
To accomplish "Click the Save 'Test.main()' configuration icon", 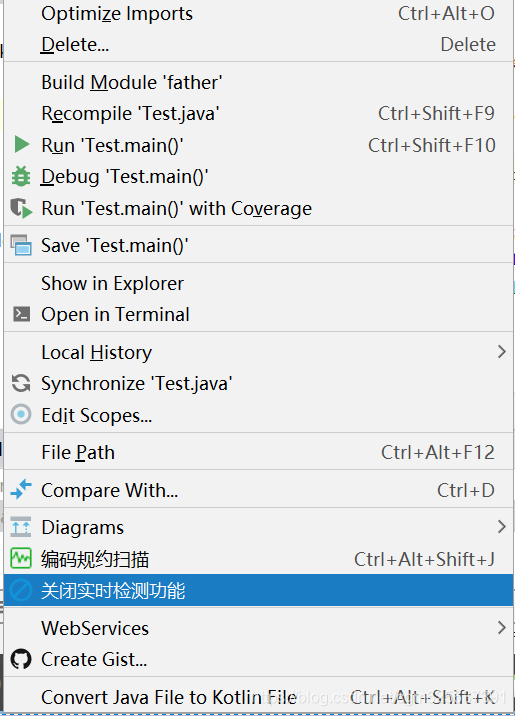I will point(21,245).
